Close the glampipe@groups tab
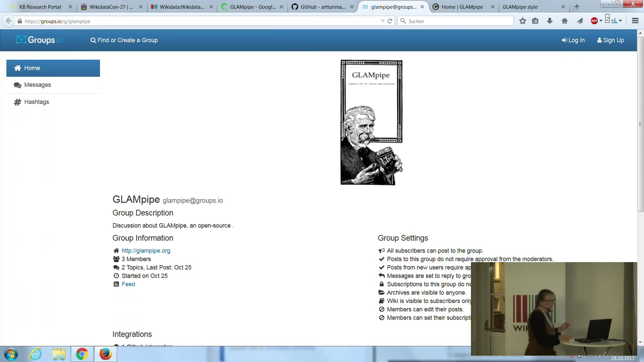The image size is (644, 362). [x=422, y=7]
